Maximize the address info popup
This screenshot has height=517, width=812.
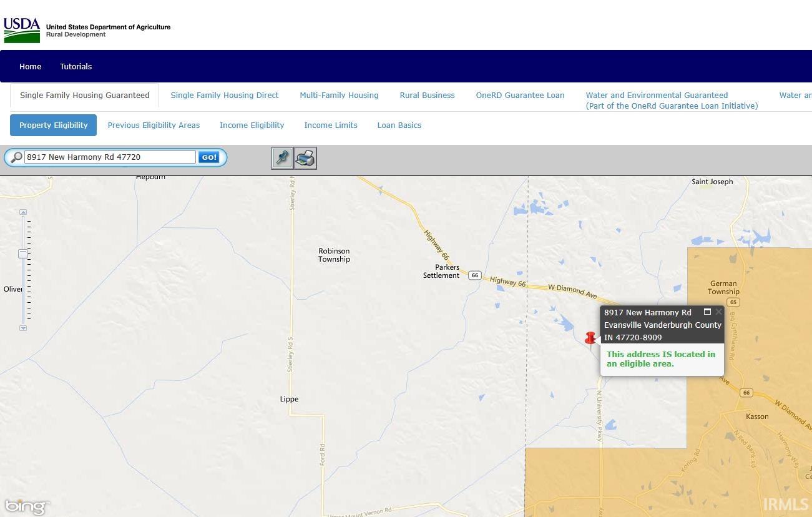(x=707, y=312)
